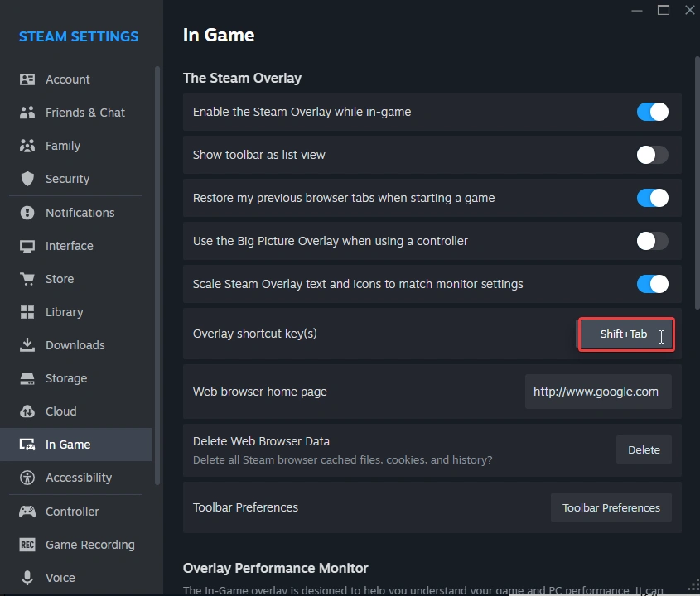This screenshot has height=596, width=700.
Task: Click the Account card icon in sidebar
Action: (27, 79)
